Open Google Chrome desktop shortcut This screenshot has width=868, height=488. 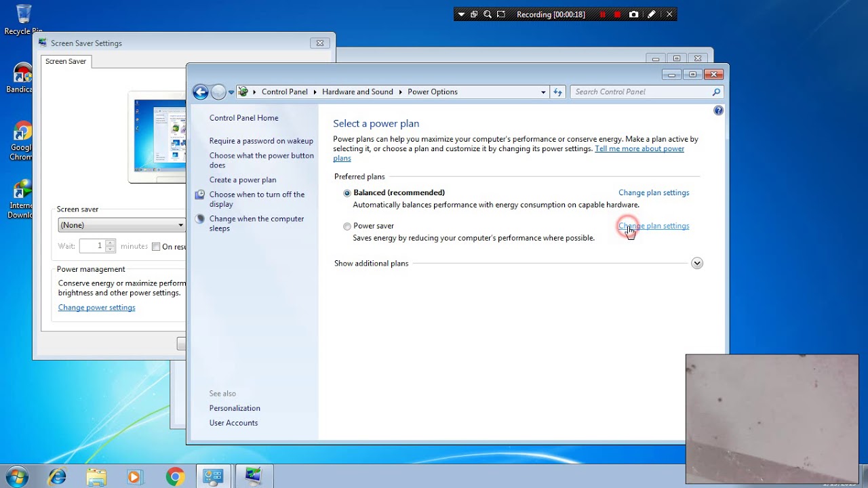click(22, 142)
